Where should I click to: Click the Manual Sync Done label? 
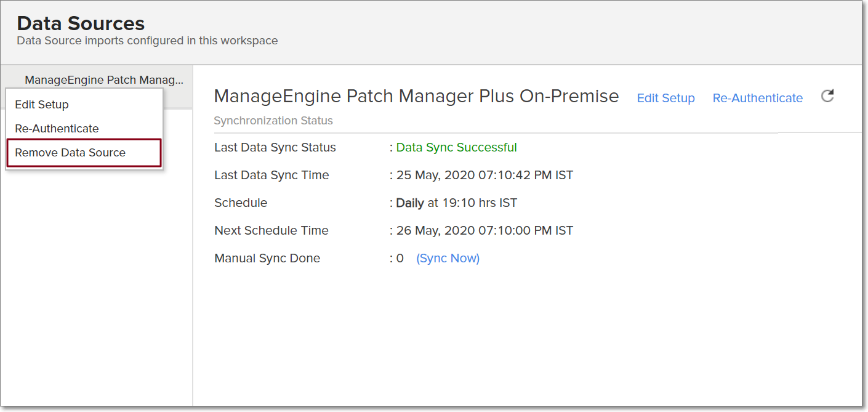coord(267,259)
